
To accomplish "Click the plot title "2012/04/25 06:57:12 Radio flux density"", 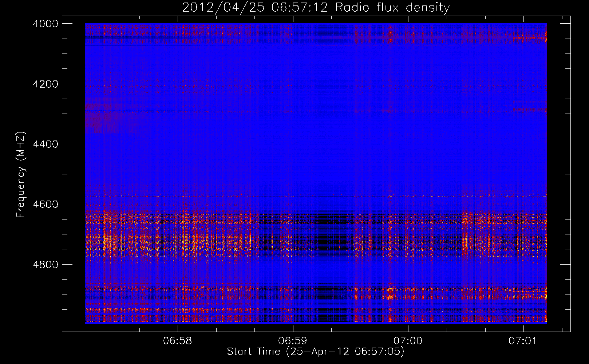I will 316,7.
